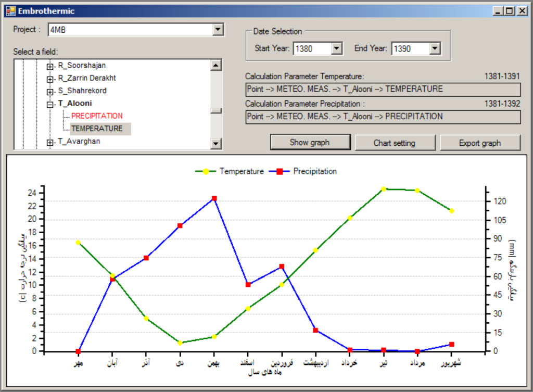Expand the S_Shahrekord tree node
This screenshot has width=533, height=392.
pos(50,92)
